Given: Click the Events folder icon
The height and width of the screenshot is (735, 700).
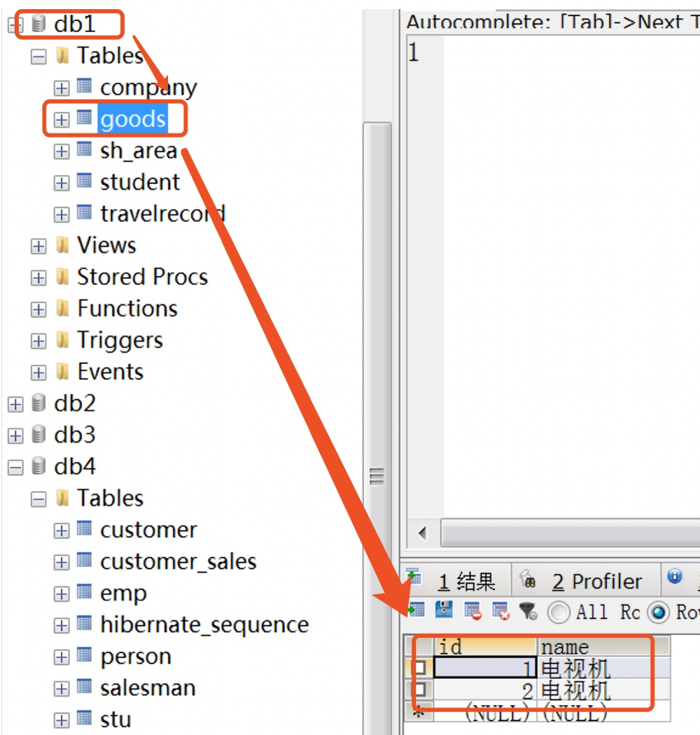Looking at the screenshot, I should [62, 371].
